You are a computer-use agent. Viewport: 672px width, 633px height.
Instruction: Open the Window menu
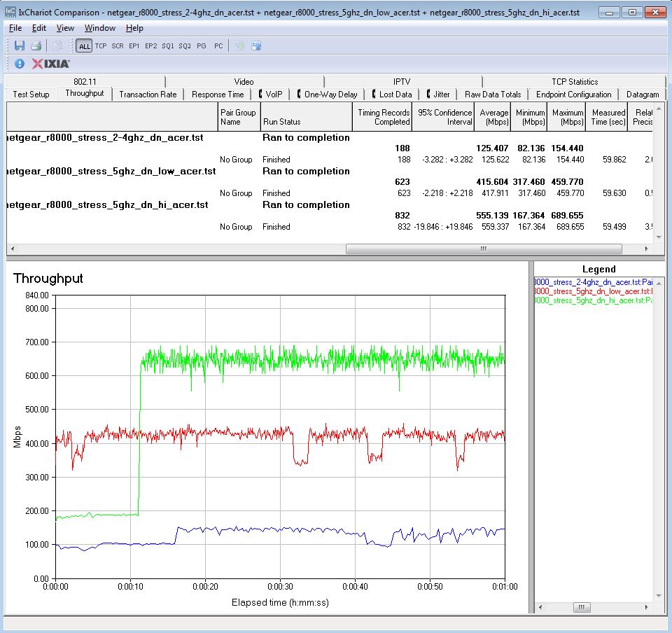click(x=100, y=28)
